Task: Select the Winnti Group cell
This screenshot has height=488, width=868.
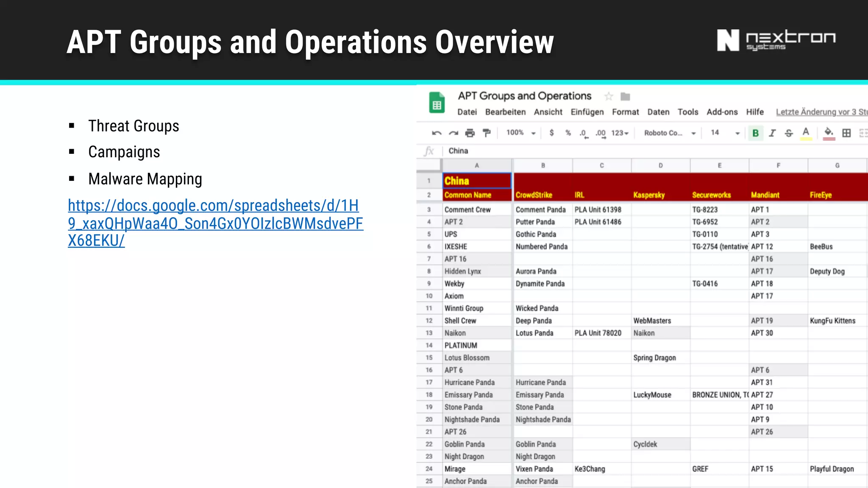Action: pos(477,308)
